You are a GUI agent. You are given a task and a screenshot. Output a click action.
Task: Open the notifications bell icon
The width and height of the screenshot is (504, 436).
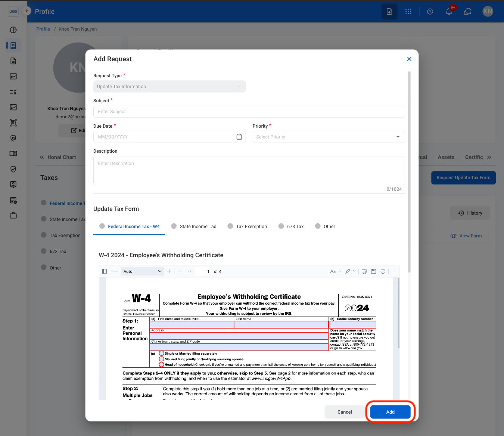point(449,12)
